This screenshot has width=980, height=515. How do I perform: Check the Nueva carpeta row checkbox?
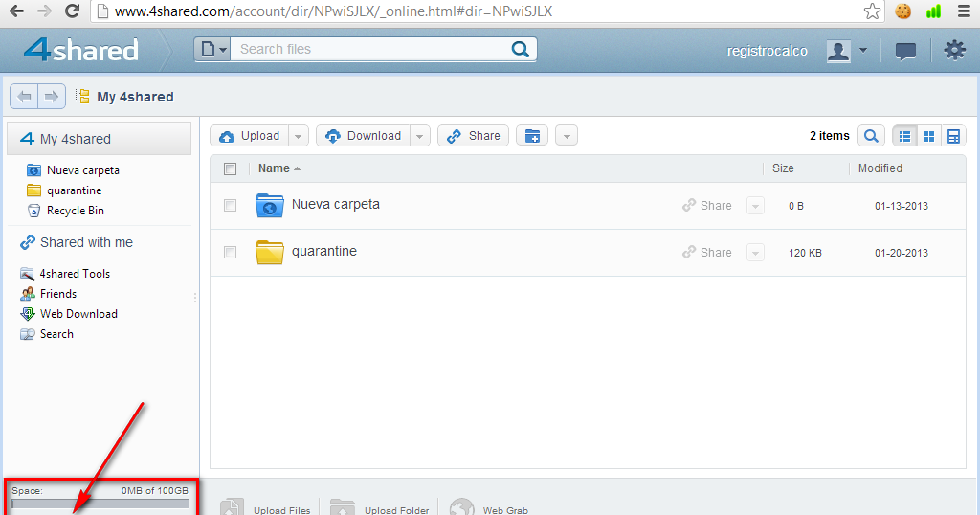230,206
